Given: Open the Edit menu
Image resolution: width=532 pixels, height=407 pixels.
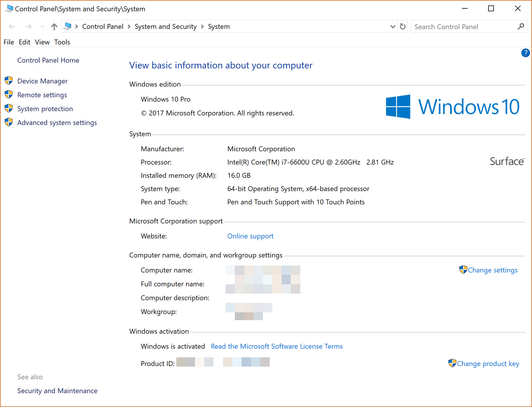Looking at the screenshot, I should coord(25,42).
